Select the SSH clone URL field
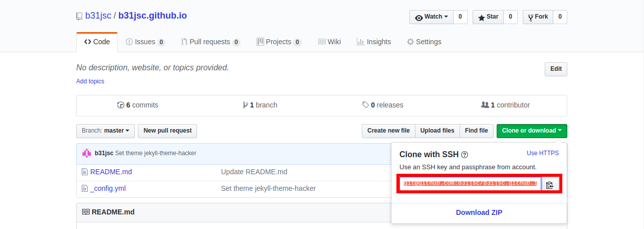 coord(471,184)
